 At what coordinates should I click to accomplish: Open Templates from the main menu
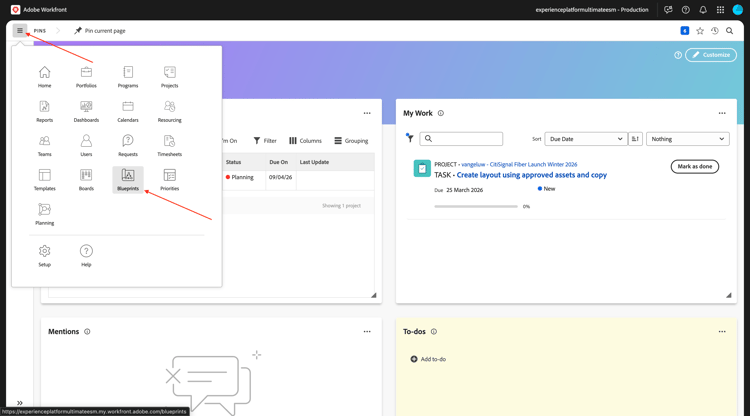pos(44,180)
